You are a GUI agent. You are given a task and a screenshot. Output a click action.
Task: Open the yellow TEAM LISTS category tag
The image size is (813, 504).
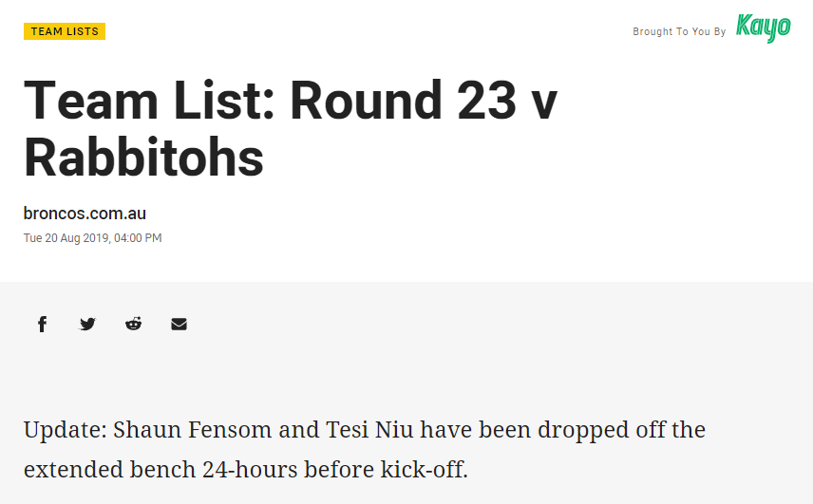click(65, 31)
